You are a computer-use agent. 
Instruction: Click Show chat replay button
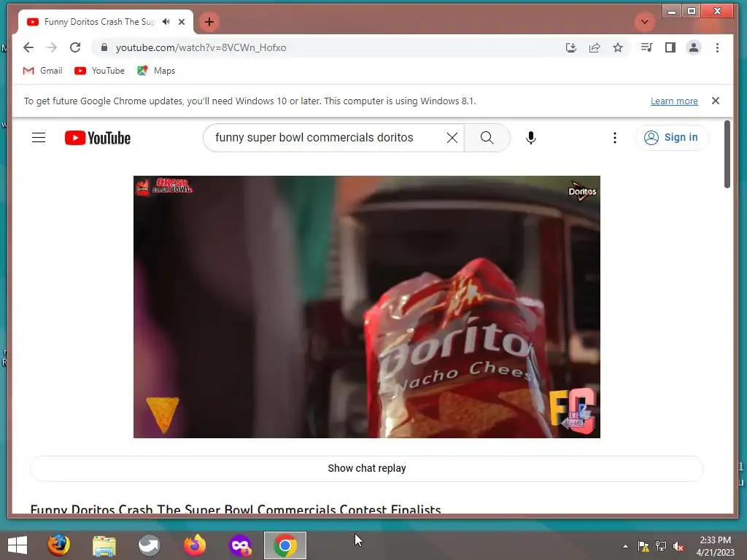(366, 469)
